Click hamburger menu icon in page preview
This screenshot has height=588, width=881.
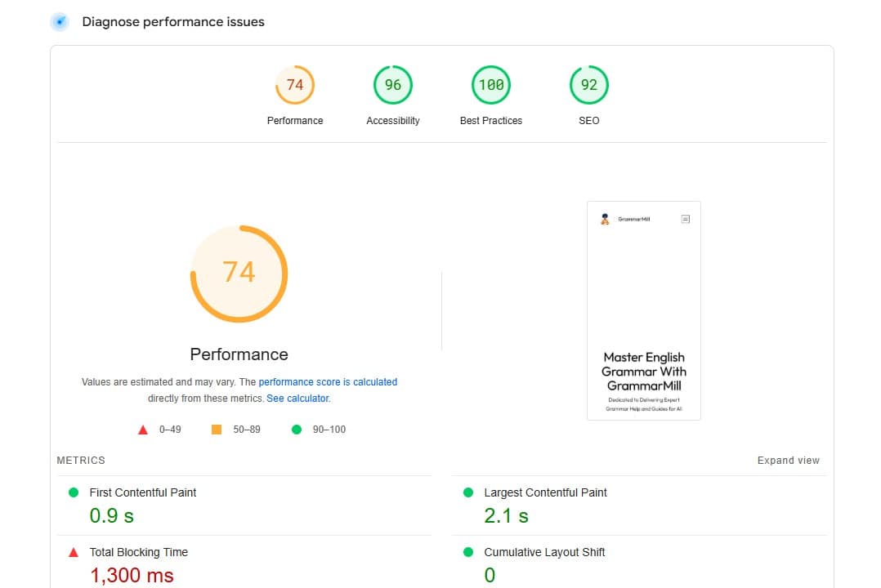[x=686, y=219]
